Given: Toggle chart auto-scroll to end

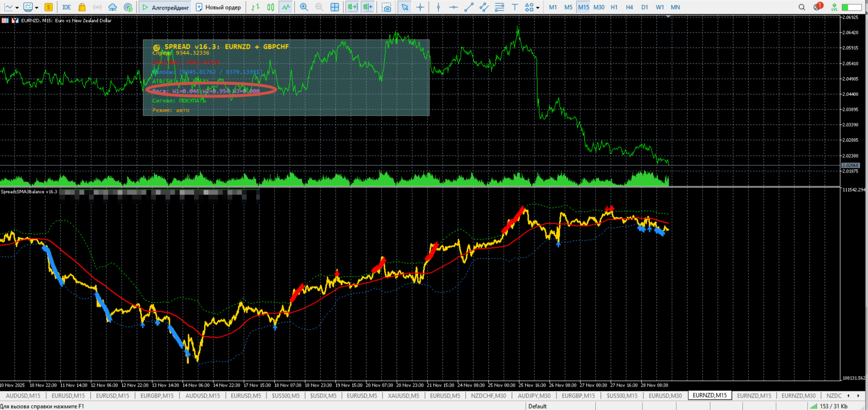Looking at the screenshot, I should pos(353,7).
